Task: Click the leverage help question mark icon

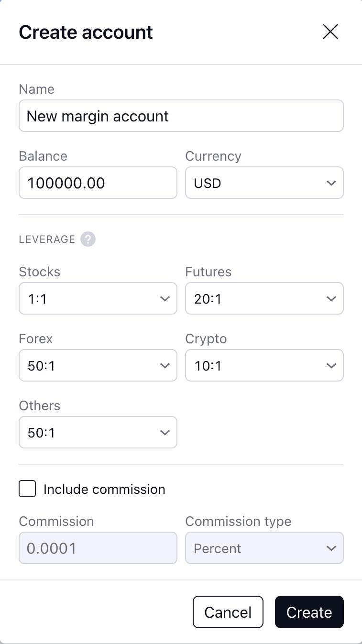Action: pyautogui.click(x=88, y=239)
